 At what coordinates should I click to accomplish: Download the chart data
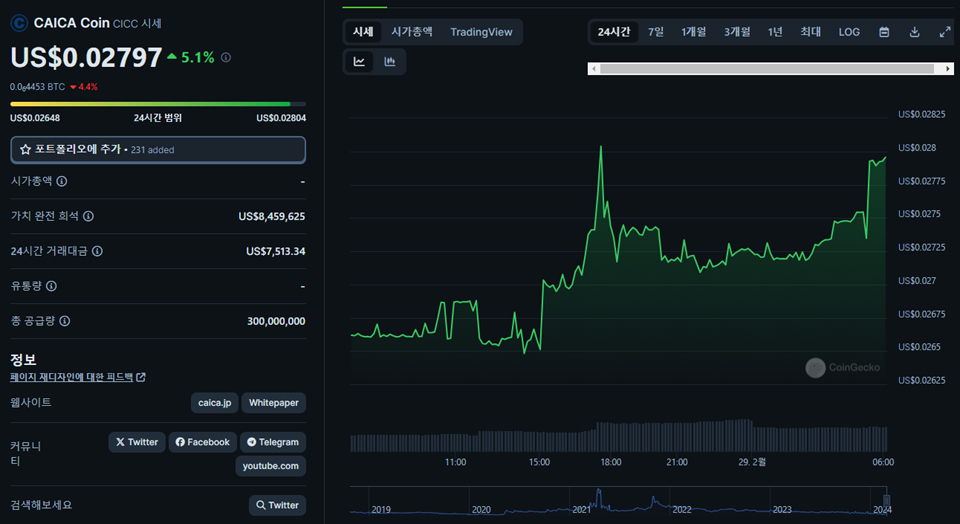pos(914,32)
